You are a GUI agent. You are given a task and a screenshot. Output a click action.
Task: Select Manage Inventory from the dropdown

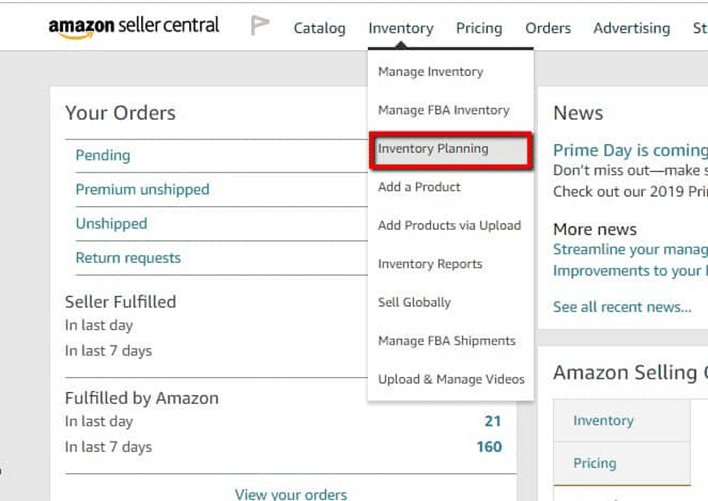430,72
